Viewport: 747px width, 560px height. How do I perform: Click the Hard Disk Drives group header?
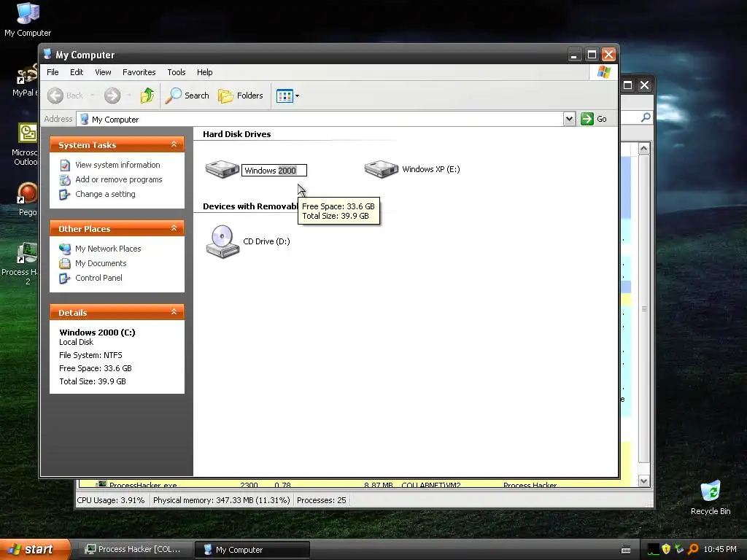click(237, 134)
